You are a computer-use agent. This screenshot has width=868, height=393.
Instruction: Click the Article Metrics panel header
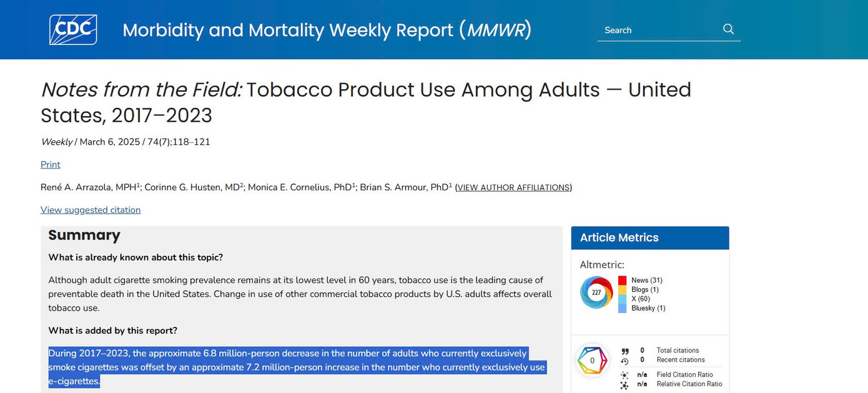(649, 238)
